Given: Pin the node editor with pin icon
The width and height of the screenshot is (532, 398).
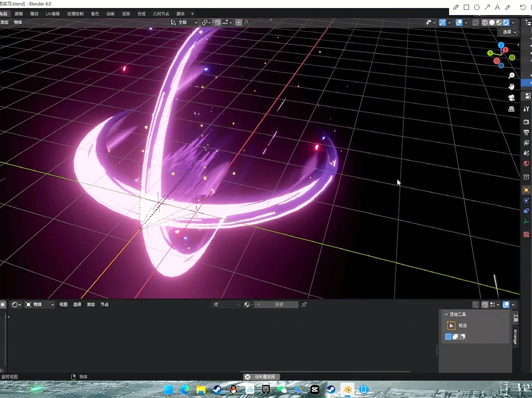Looking at the screenshot, I should [304, 304].
